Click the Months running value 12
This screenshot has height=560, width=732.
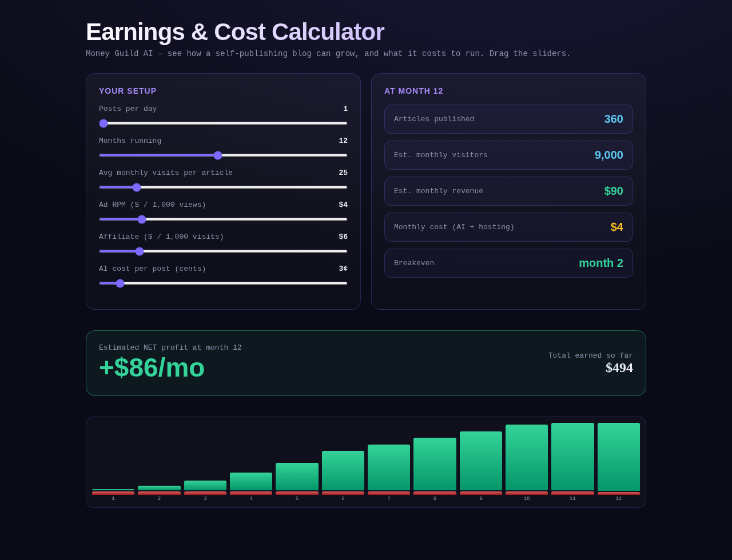pos(343,141)
